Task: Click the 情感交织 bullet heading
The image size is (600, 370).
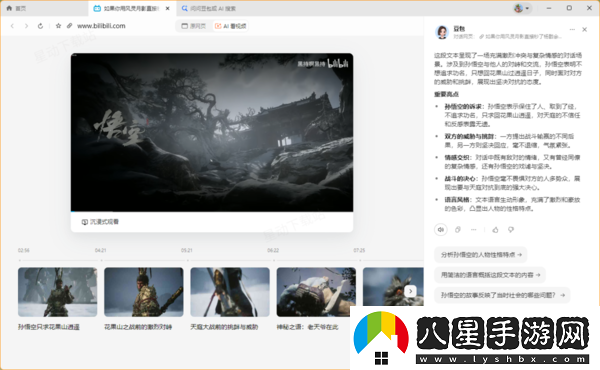Action: coord(457,157)
